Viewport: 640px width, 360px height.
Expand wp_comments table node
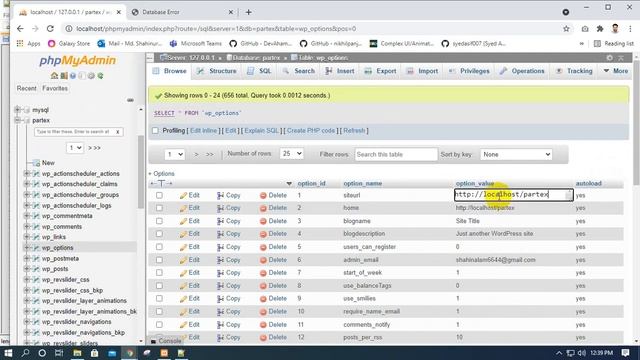(27, 226)
